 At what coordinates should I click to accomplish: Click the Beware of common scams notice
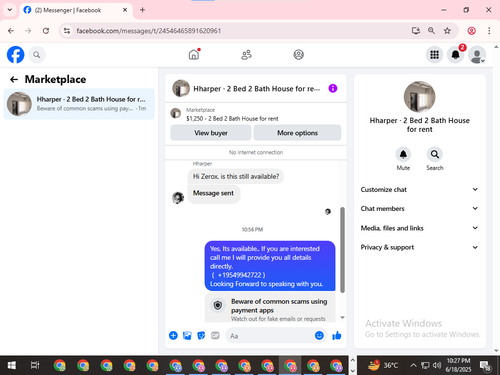click(x=270, y=308)
